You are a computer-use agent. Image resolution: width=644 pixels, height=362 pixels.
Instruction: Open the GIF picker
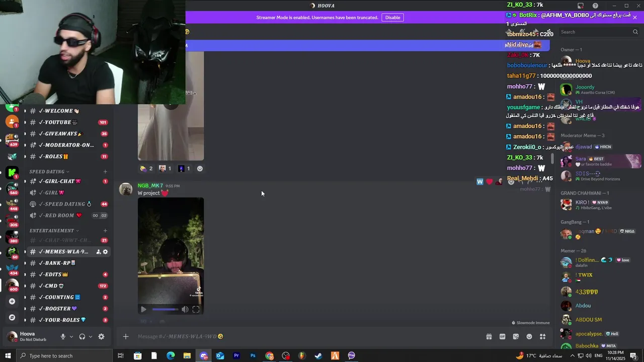click(x=502, y=336)
